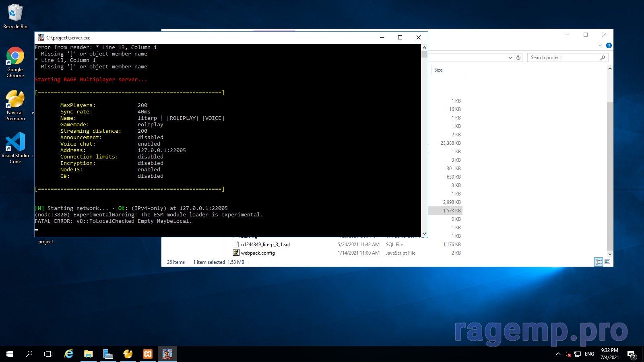Switch Explorer to Large icons view
This screenshot has width=644, height=362.
(x=607, y=262)
